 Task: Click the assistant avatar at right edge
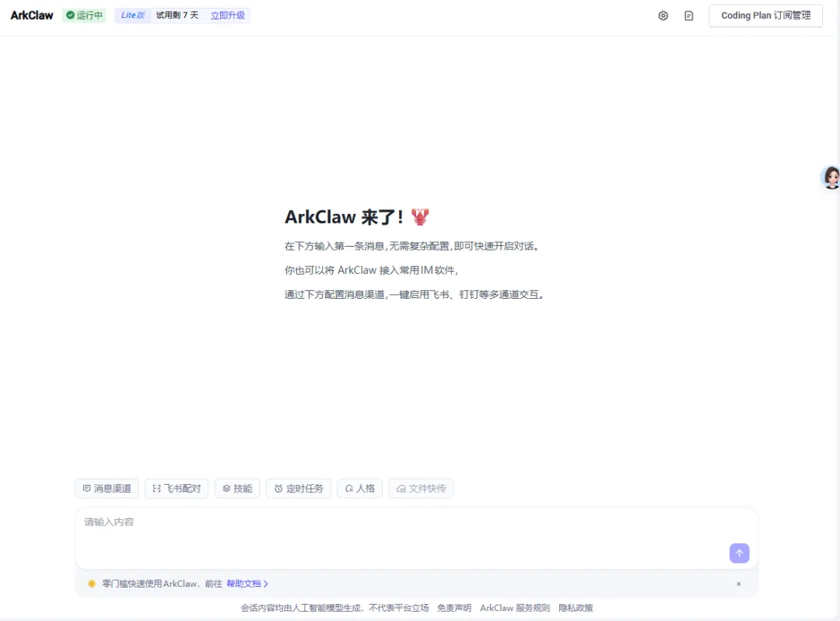[831, 177]
